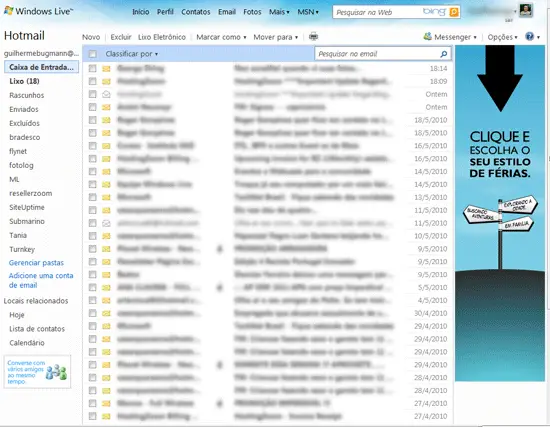Open the Hoje link
The height and width of the screenshot is (427, 550).
pos(17,315)
